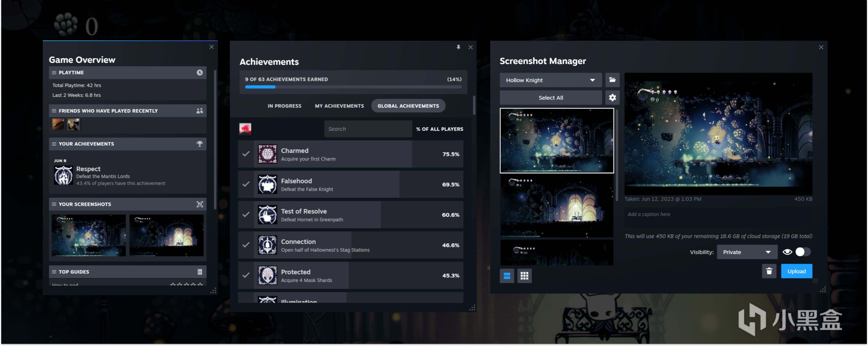The image size is (868, 346).
Task: Close the Screenshot Manager window
Action: (x=821, y=47)
